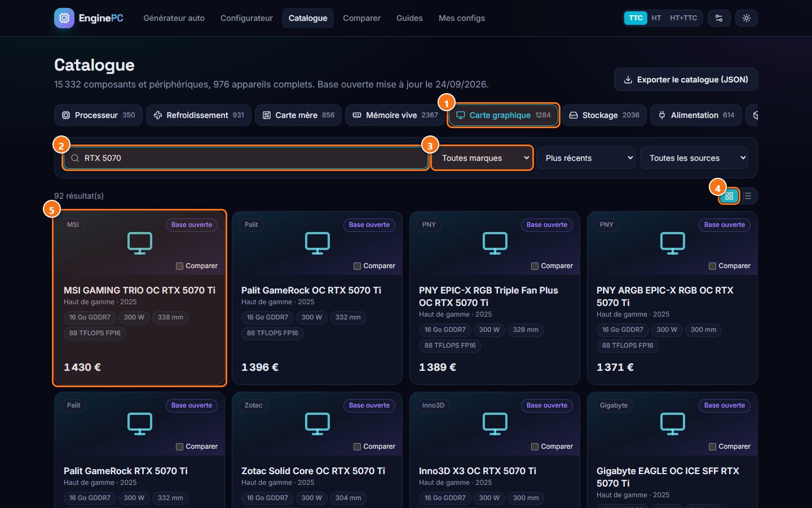Open Palit GameRock RTX 5070 Ti title

pos(126,471)
